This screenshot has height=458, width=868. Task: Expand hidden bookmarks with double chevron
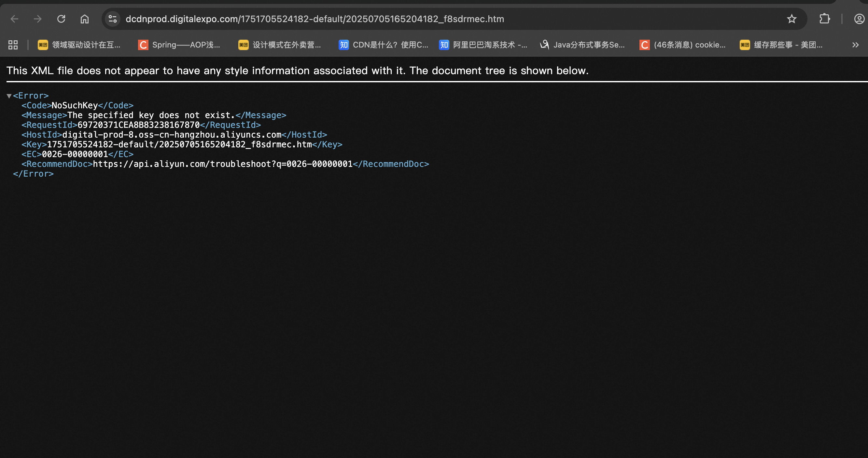pyautogui.click(x=855, y=45)
